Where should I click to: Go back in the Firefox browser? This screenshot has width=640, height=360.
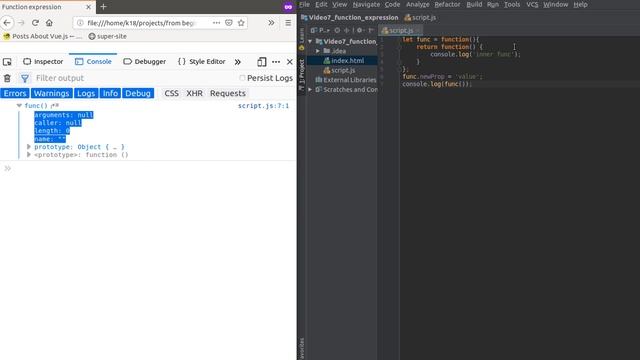[7, 23]
